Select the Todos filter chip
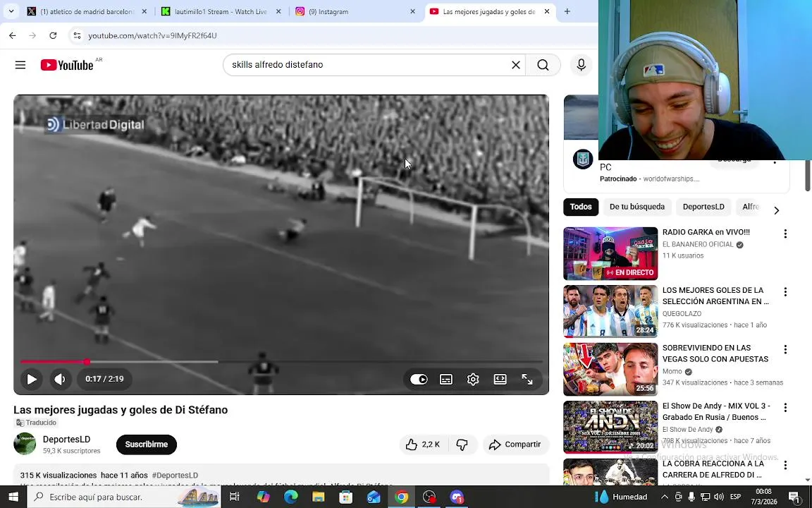The height and width of the screenshot is (508, 812). [x=581, y=207]
